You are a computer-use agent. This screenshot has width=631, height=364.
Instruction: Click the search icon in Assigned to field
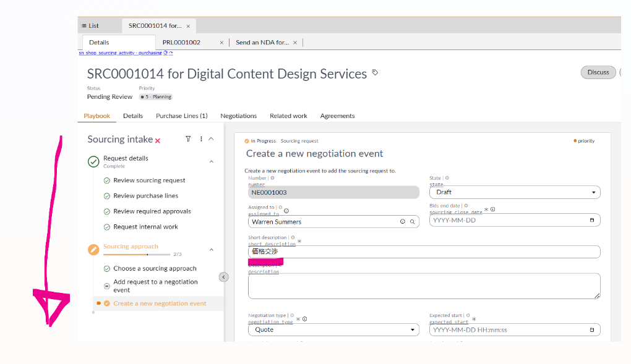[x=413, y=221]
